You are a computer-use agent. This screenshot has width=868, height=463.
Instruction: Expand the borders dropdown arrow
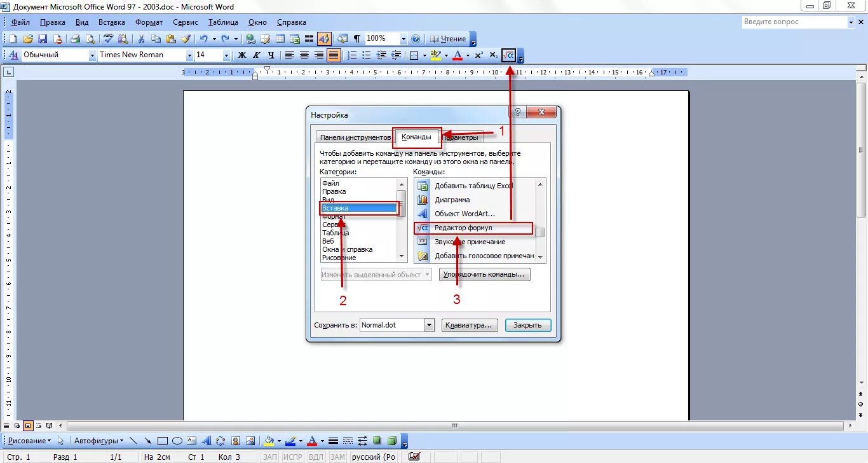(x=424, y=55)
